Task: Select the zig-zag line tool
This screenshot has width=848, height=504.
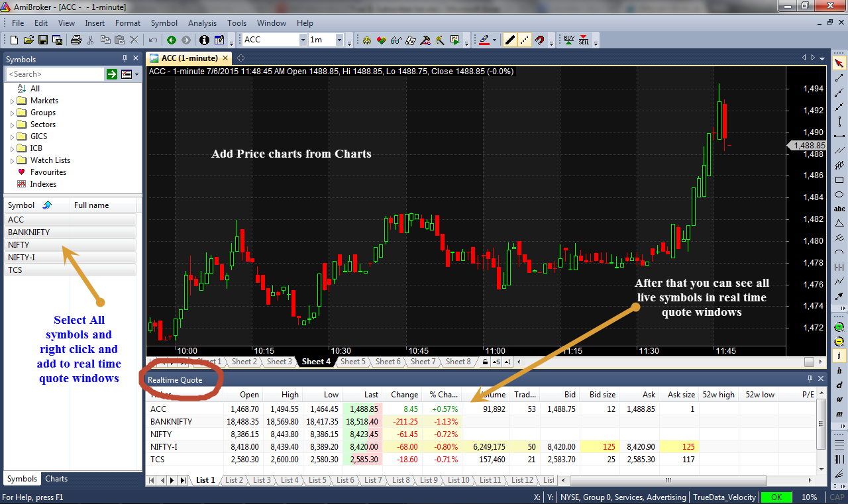Action: (x=839, y=281)
